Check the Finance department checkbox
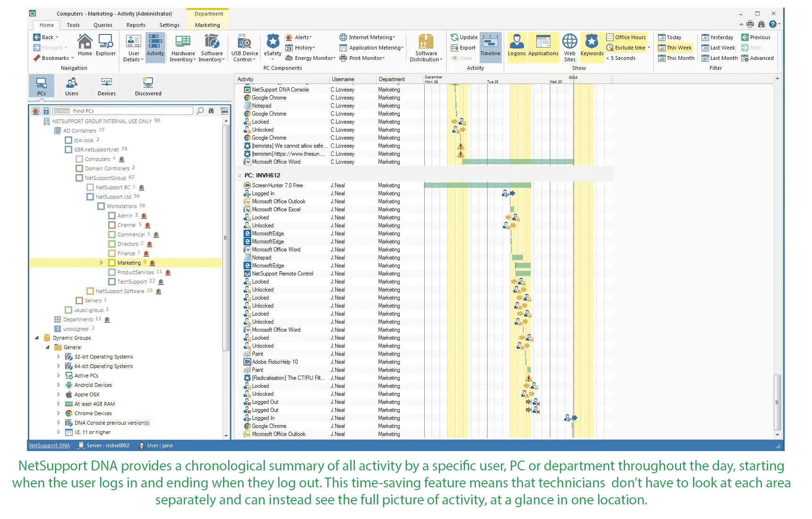812x519 pixels. (112, 253)
